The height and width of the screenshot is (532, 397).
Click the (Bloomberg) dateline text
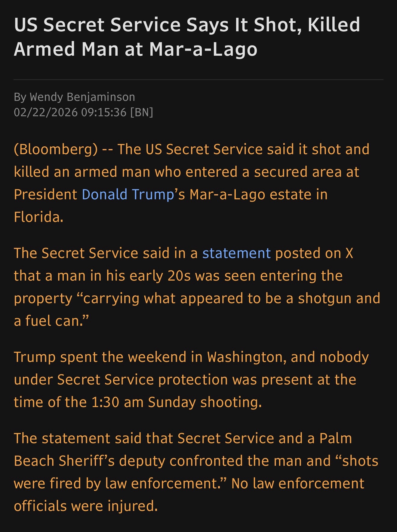(56, 149)
